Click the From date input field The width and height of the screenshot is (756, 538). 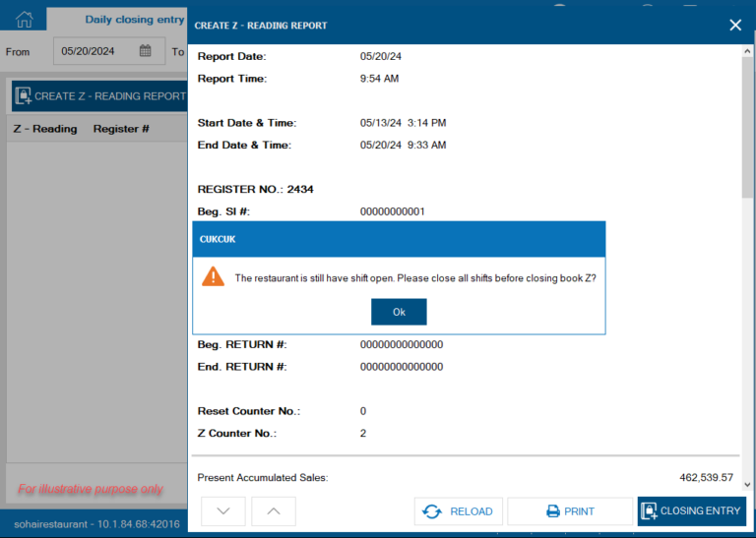pos(95,51)
